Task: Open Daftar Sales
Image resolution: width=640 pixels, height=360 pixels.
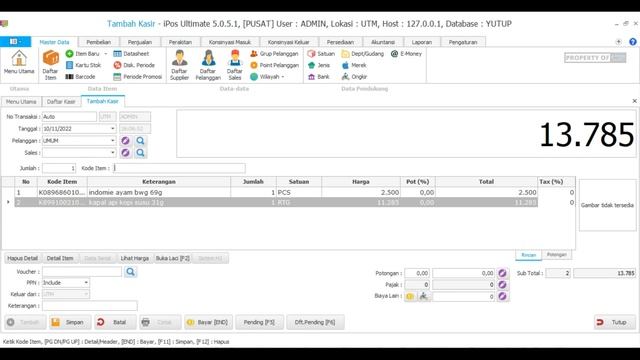Action: pos(235,65)
